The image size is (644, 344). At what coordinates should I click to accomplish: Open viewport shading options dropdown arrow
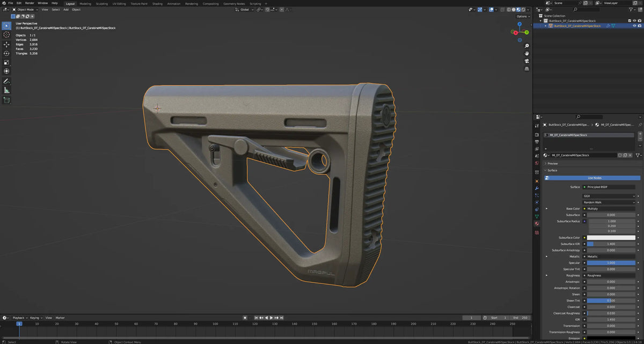pyautogui.click(x=528, y=10)
